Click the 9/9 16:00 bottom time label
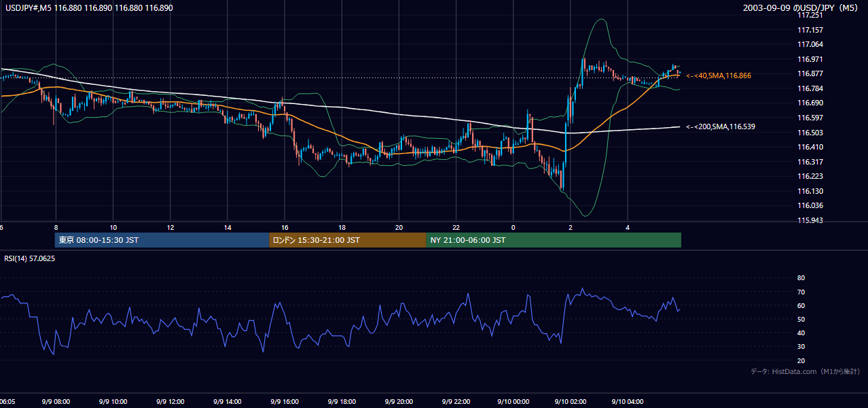The image size is (868, 408). [x=285, y=401]
